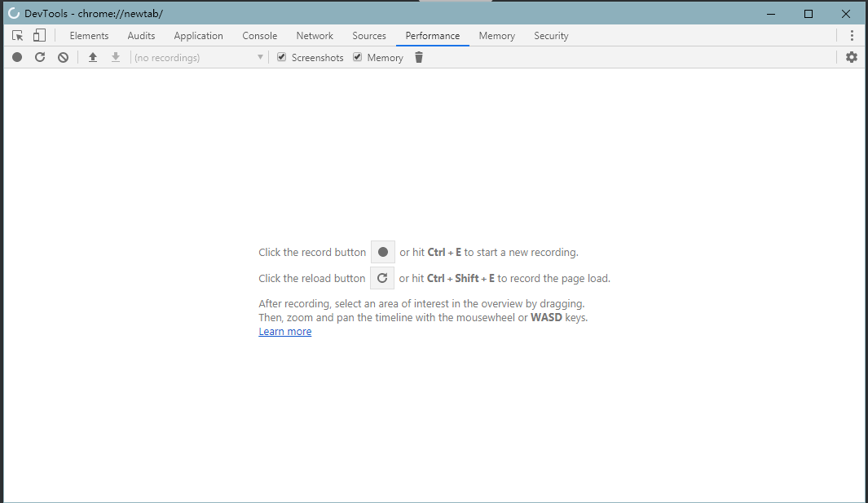The image size is (868, 503).
Task: Load a profile using the upload arrow icon
Action: [x=93, y=58]
